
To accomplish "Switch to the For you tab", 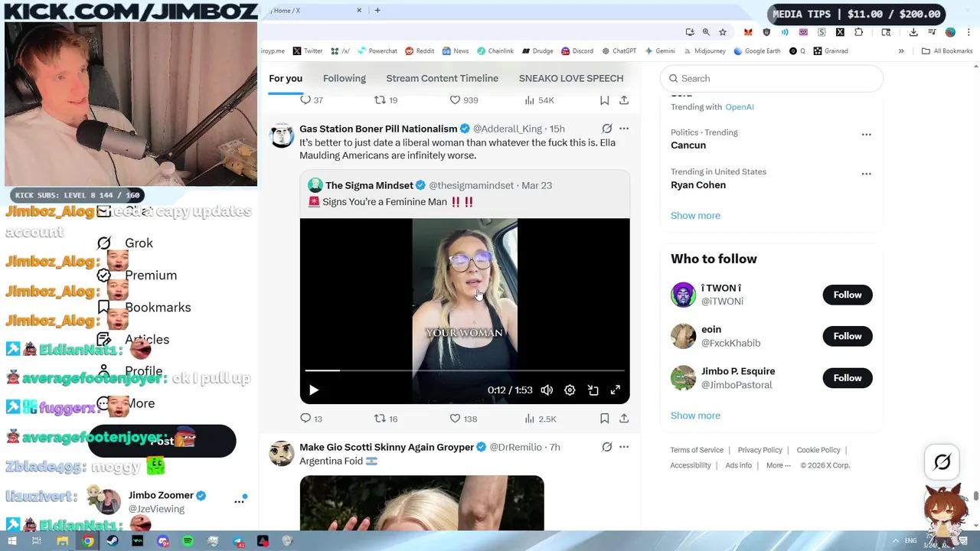I will (286, 78).
